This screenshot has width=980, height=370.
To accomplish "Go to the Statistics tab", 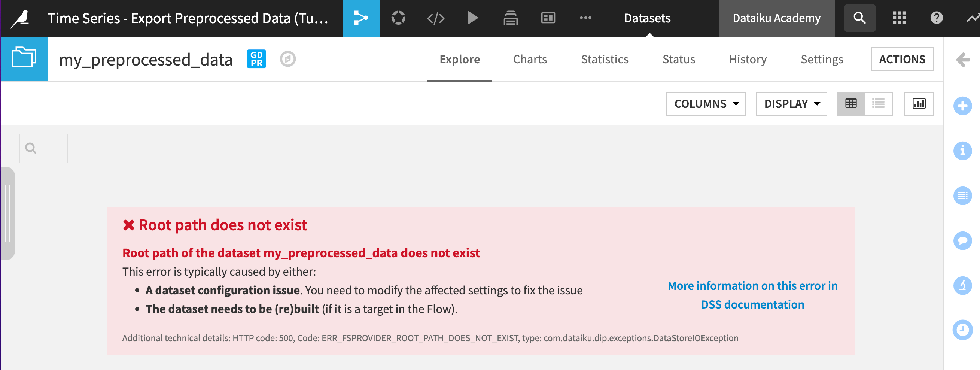I will [605, 59].
